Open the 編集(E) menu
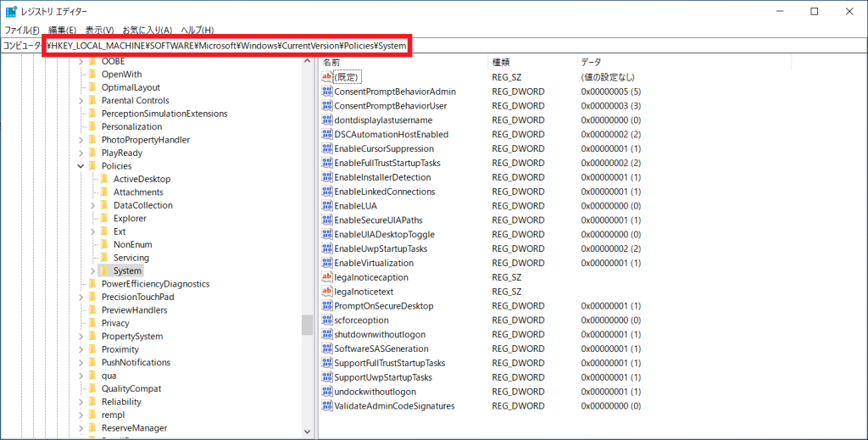Screen dimensions: 868x440 [x=63, y=30]
